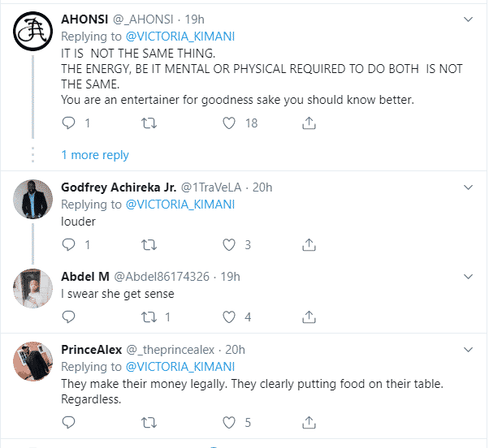View Godfrey Achireka Jr.'s profile name

119,187
